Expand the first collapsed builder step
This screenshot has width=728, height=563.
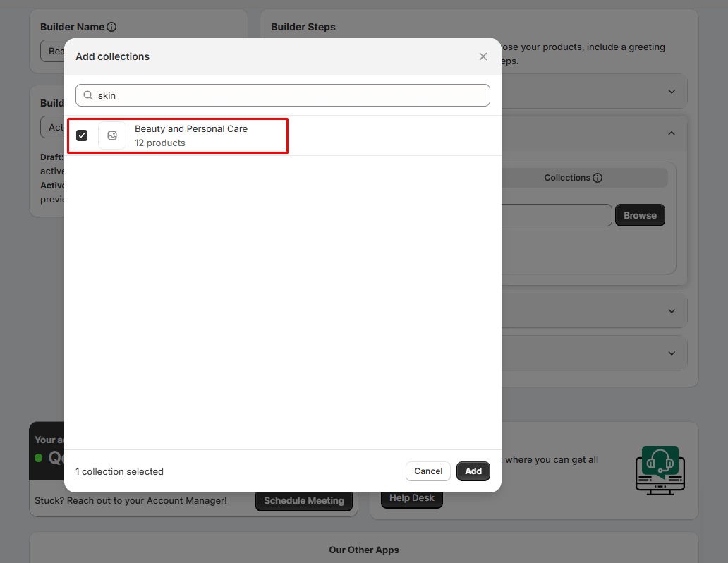(672, 92)
